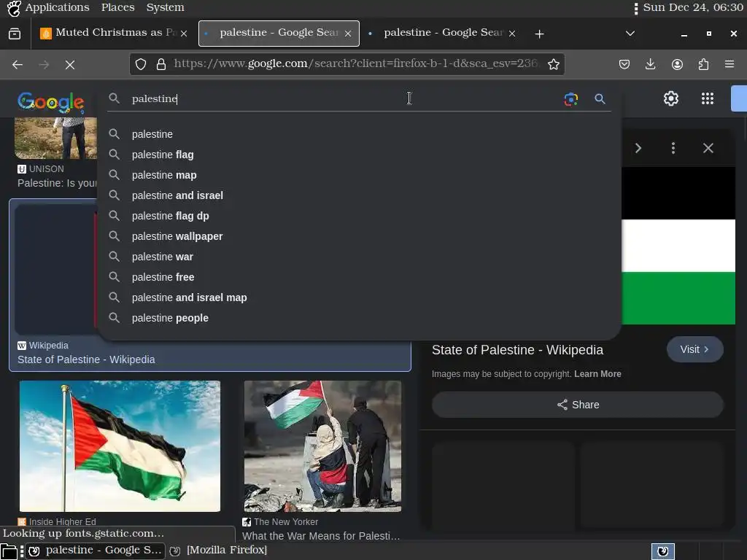This screenshot has height=560, width=747.
Task: Open the UNISON Palestine result
Action: (x=57, y=183)
